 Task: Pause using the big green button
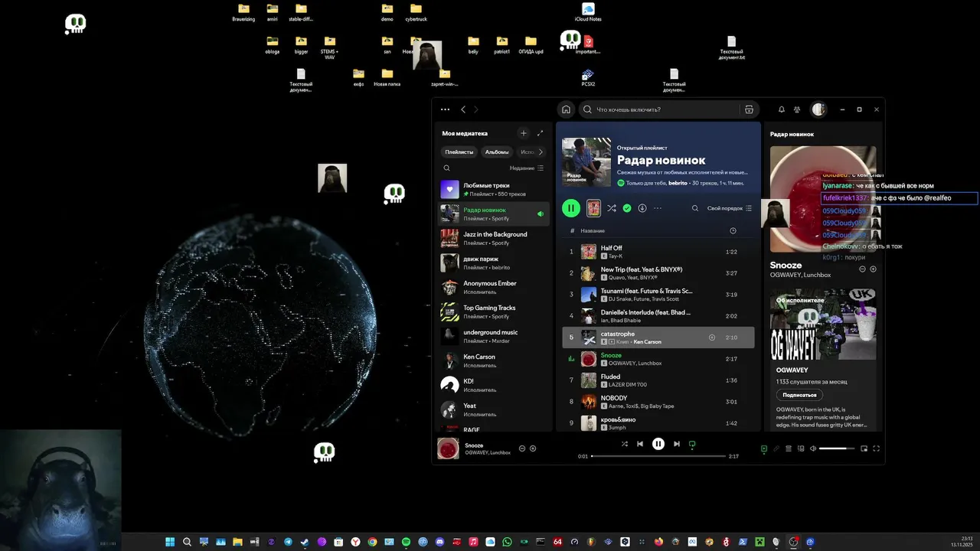point(570,208)
